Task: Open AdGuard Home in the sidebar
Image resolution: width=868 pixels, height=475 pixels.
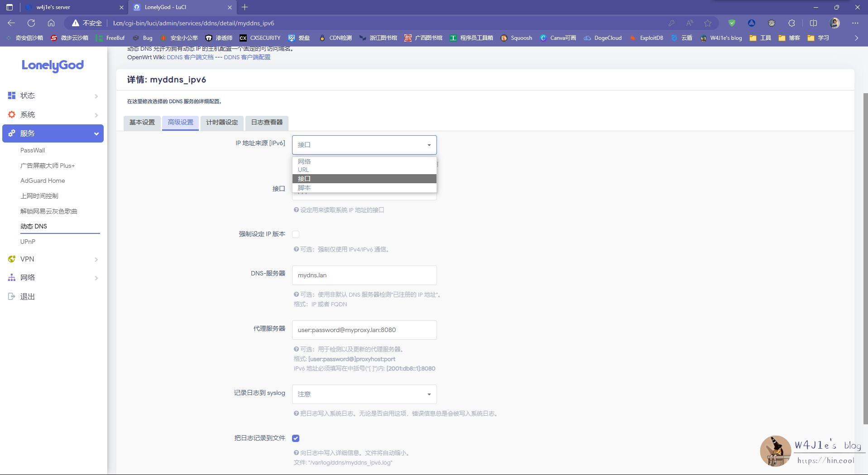Action: (43, 181)
